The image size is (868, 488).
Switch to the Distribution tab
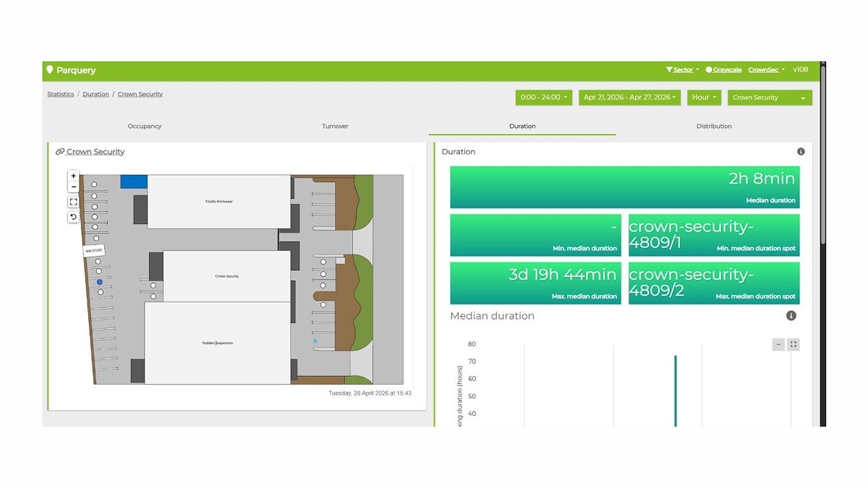click(x=714, y=127)
